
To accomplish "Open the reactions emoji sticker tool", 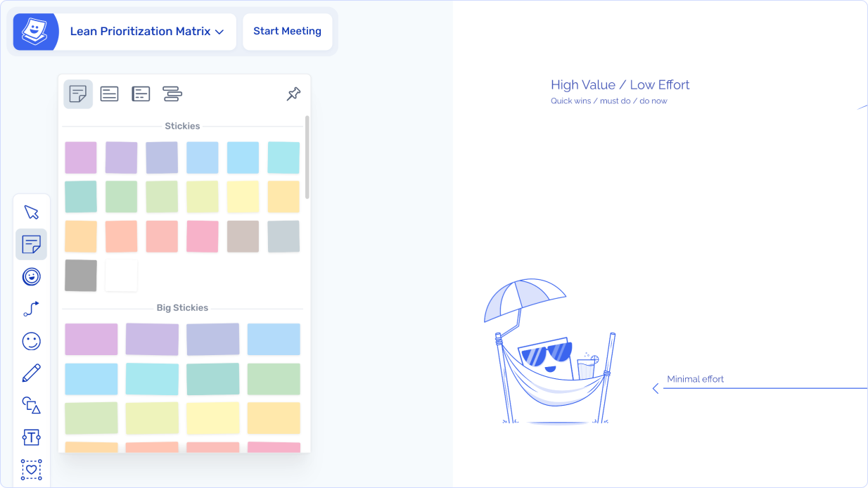I will coord(31,276).
